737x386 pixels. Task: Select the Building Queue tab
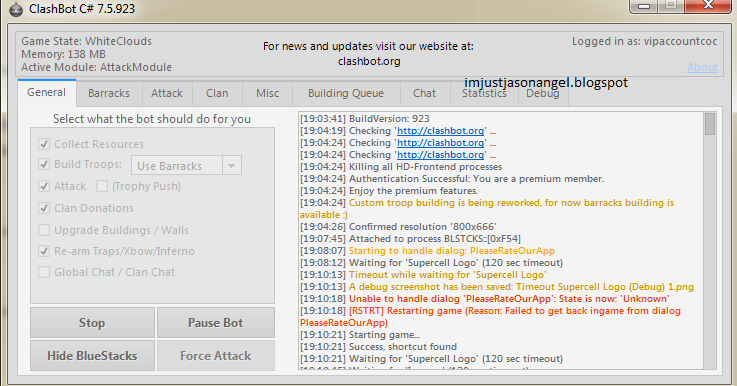coord(346,93)
